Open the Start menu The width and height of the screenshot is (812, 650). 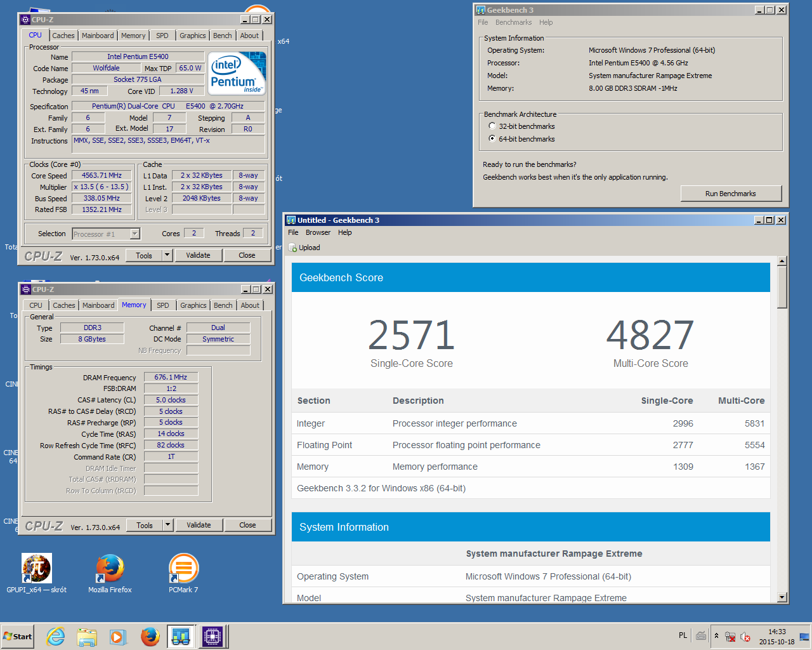(x=17, y=636)
